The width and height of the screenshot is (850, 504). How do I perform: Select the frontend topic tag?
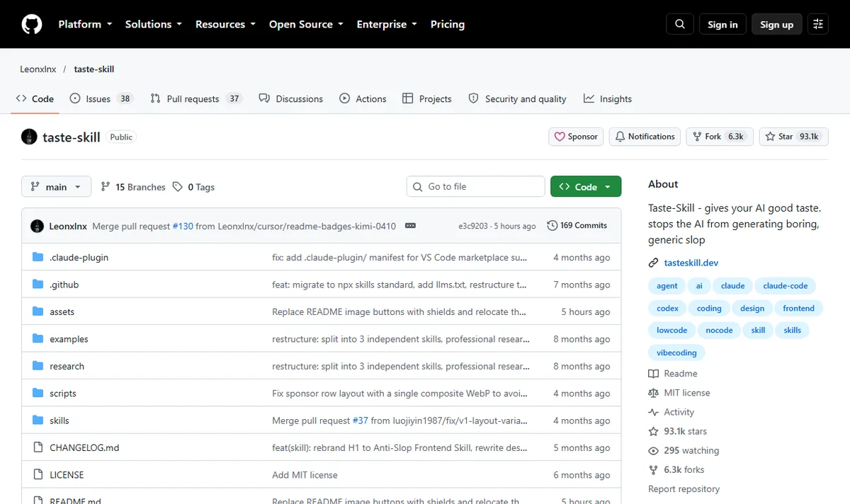pos(798,308)
